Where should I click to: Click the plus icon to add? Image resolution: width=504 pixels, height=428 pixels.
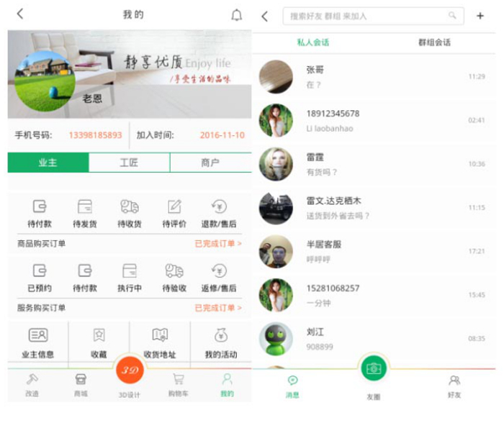pos(480,16)
